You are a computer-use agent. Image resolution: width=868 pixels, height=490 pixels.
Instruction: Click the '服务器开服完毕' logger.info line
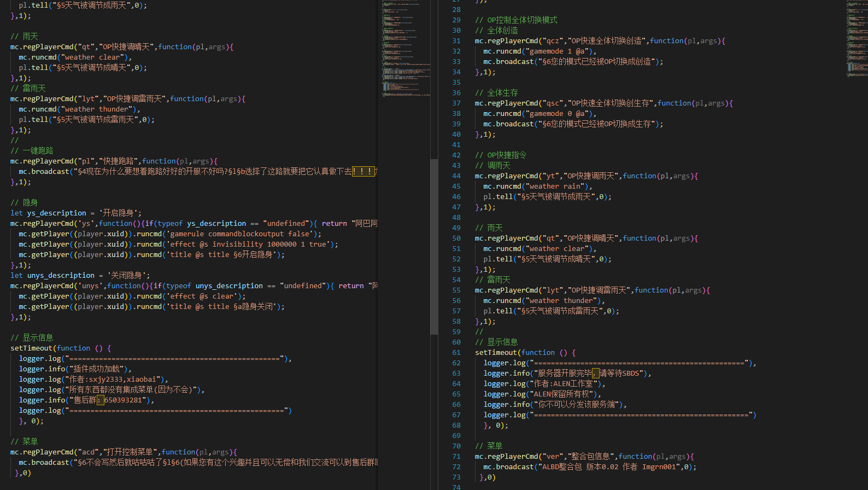(x=567, y=374)
